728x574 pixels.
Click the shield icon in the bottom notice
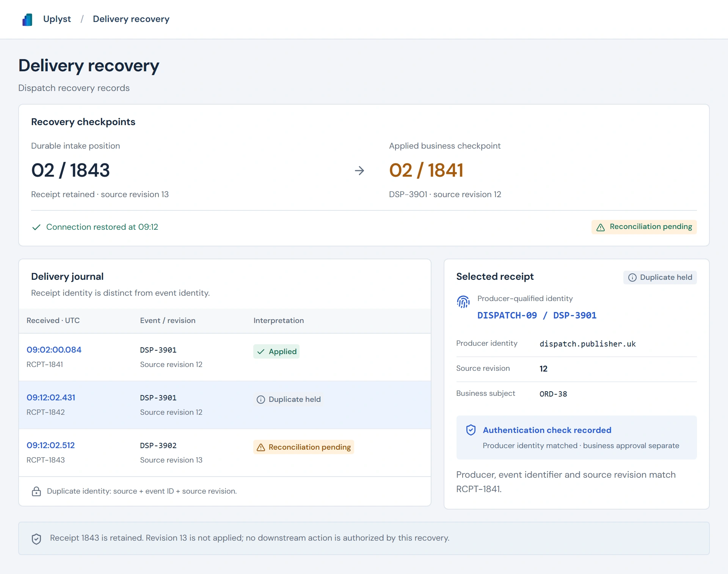(36, 539)
